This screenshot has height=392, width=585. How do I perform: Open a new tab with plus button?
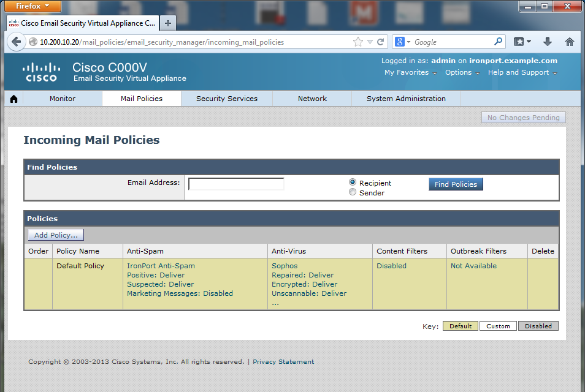pyautogui.click(x=168, y=23)
